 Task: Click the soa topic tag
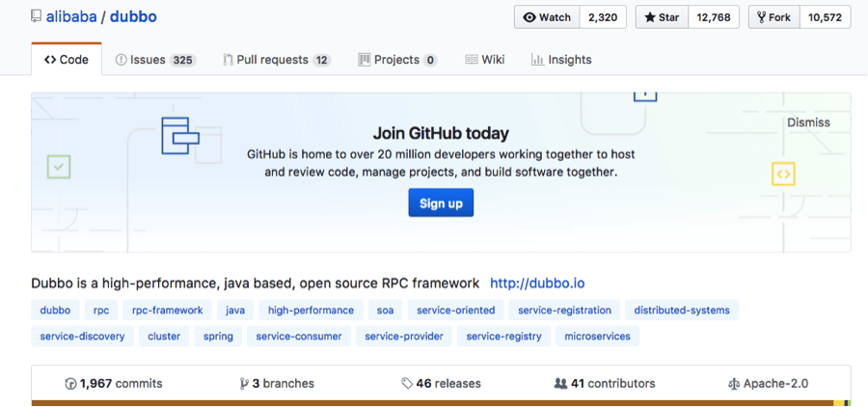coord(385,311)
